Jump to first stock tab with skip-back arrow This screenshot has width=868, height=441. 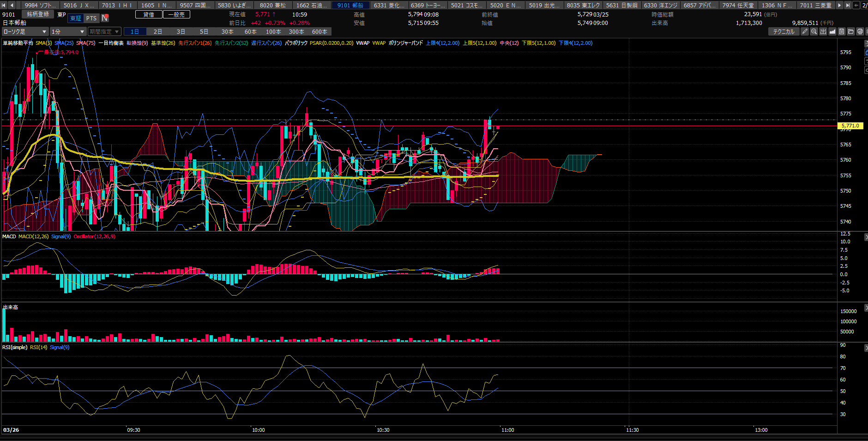(4, 5)
